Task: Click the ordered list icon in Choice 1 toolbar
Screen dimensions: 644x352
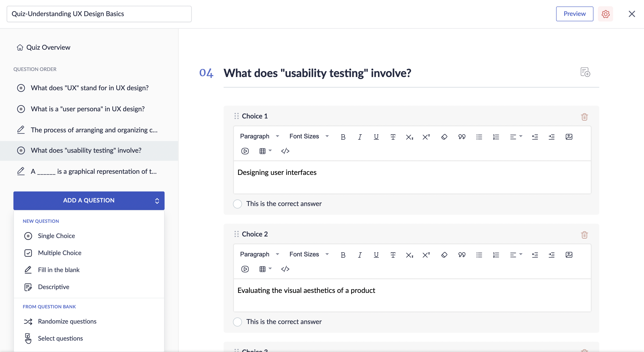Action: (496, 137)
